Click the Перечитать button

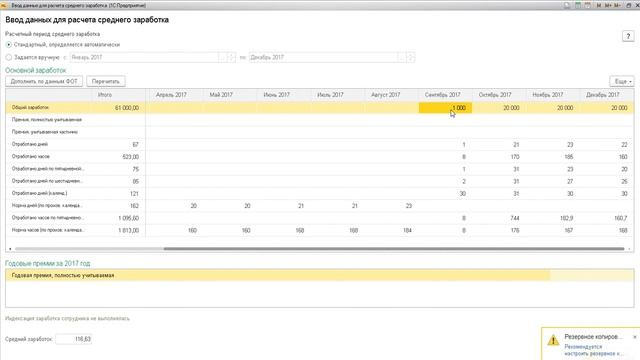(106, 81)
